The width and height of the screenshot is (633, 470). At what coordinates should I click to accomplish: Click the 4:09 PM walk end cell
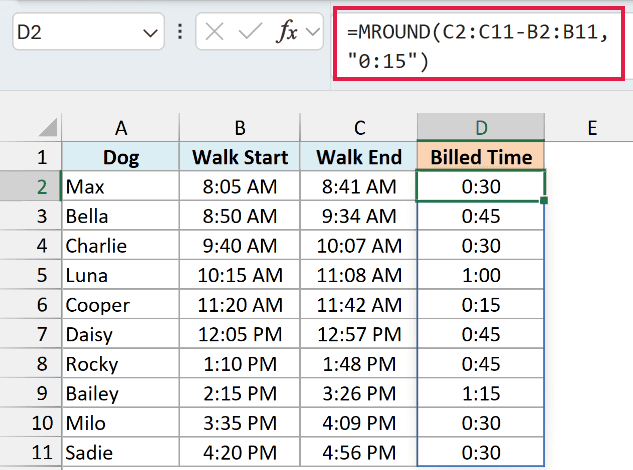pyautogui.click(x=359, y=422)
